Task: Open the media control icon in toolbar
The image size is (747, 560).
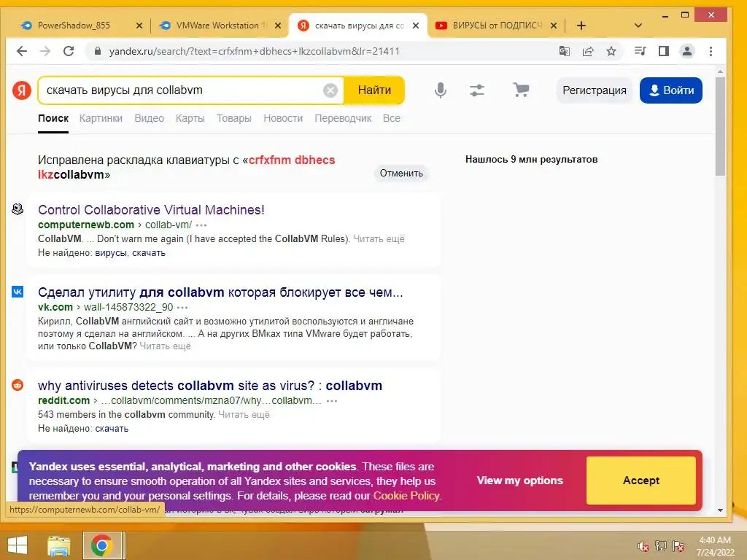Action: (640, 51)
